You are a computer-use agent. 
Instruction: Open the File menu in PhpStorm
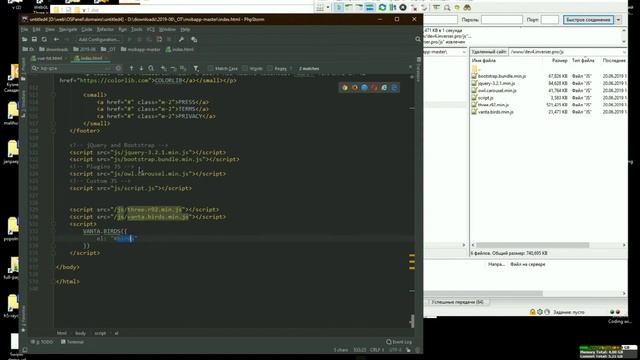24,29
